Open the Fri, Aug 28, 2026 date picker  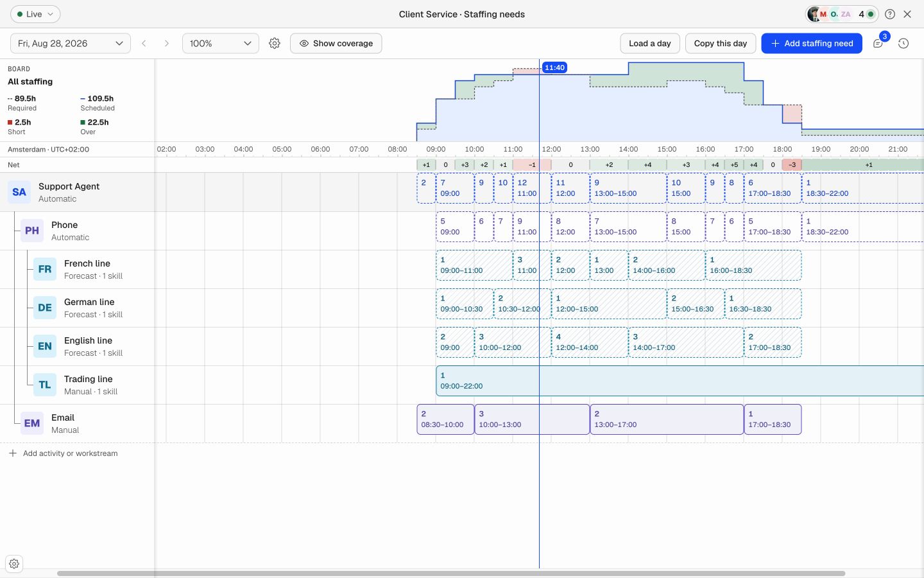pyautogui.click(x=71, y=43)
